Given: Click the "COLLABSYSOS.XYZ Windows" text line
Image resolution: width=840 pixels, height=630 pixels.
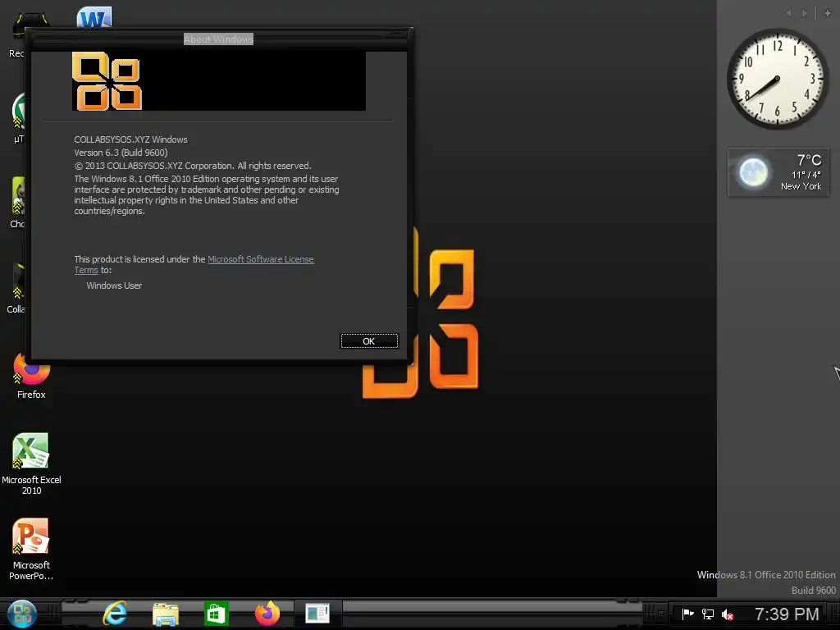Looking at the screenshot, I should tap(130, 139).
